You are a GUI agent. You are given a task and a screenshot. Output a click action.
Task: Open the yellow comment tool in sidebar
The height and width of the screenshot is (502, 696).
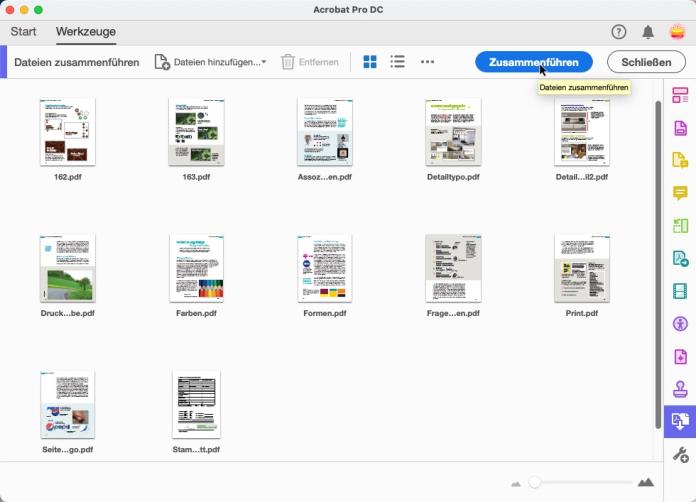pyautogui.click(x=680, y=193)
